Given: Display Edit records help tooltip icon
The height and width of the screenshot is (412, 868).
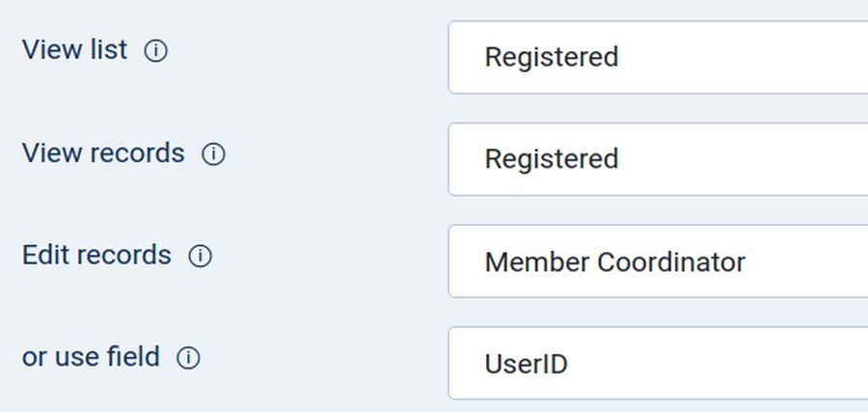Looking at the screenshot, I should [x=200, y=257].
